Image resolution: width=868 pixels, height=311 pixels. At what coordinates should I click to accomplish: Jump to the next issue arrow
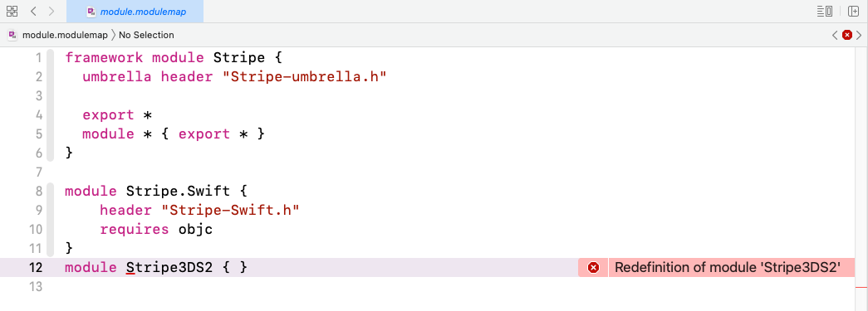pos(859,35)
